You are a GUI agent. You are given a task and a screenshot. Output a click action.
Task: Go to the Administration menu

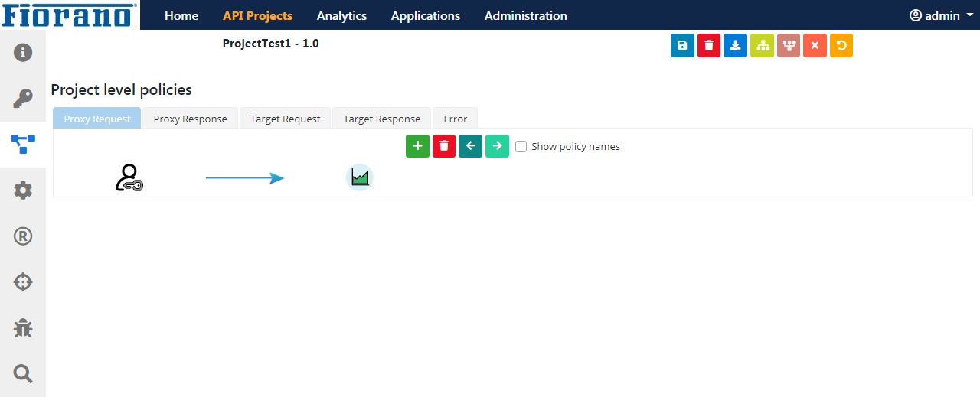coord(525,15)
